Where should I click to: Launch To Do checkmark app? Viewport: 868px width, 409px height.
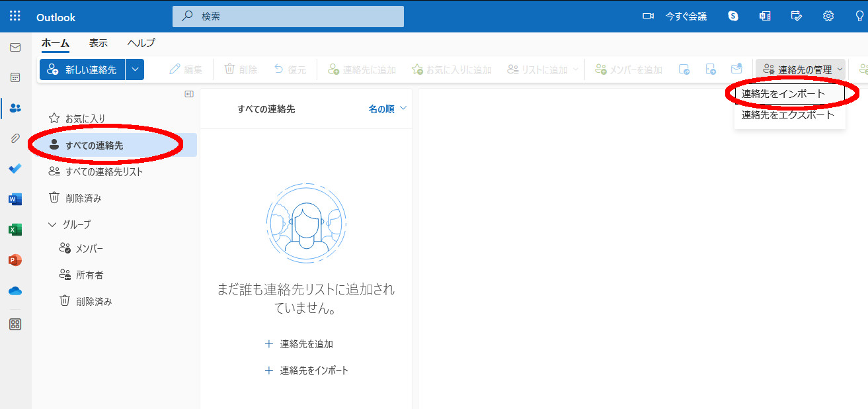pyautogui.click(x=15, y=169)
